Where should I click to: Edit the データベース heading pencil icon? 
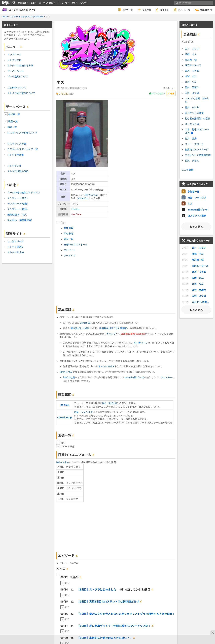point(27,106)
